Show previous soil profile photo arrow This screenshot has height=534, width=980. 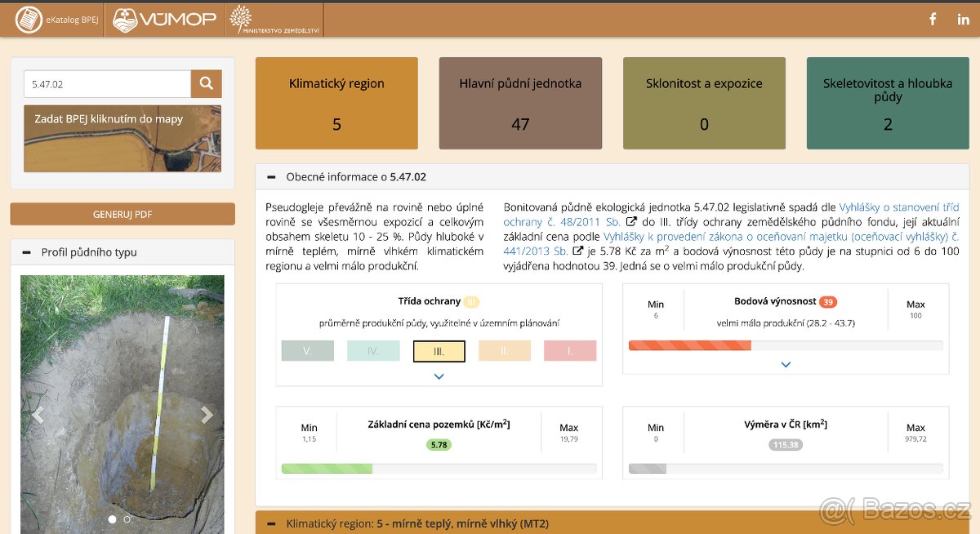(x=38, y=415)
